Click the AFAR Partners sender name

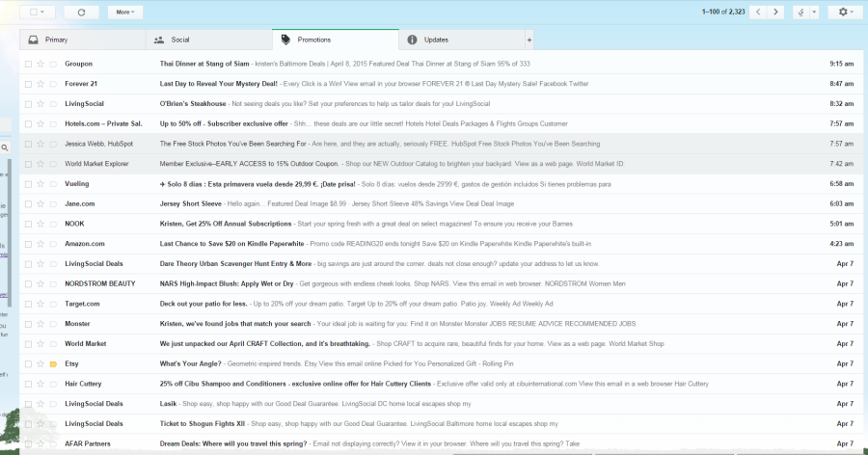coord(88,443)
